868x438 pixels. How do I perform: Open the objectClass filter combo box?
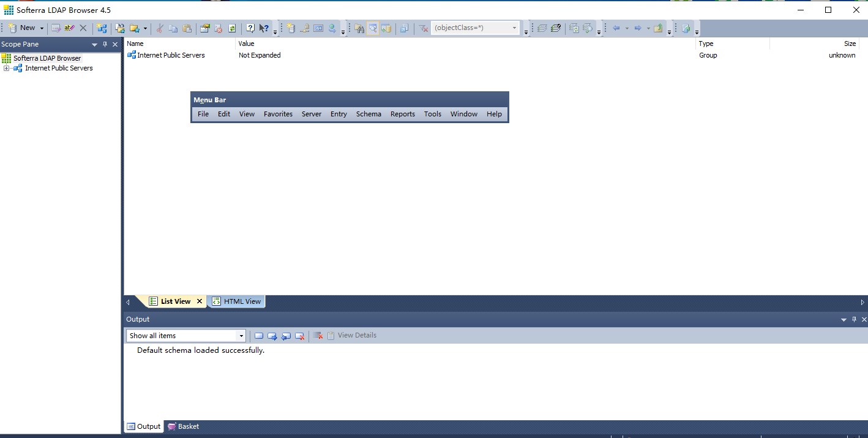click(514, 28)
